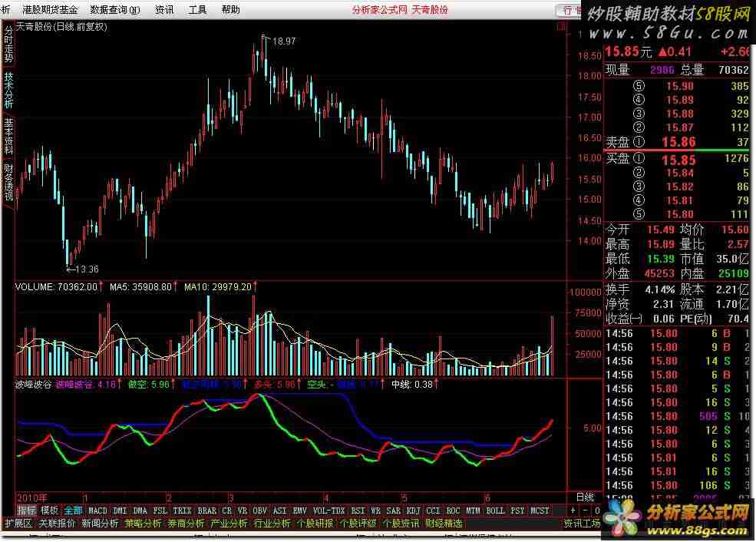Switch to the CR indicator
Image resolution: width=756 pixels, height=542 pixels.
227,511
